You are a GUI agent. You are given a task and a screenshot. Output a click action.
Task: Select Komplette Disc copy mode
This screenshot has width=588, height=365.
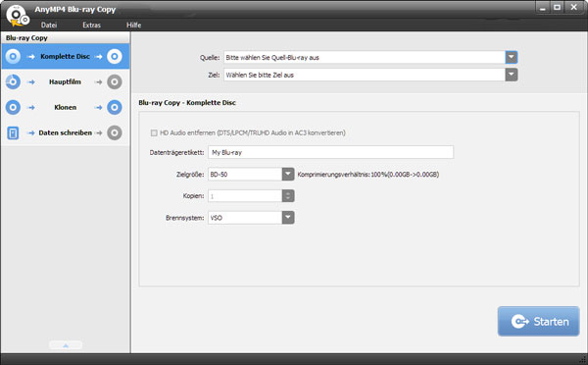tap(66, 56)
